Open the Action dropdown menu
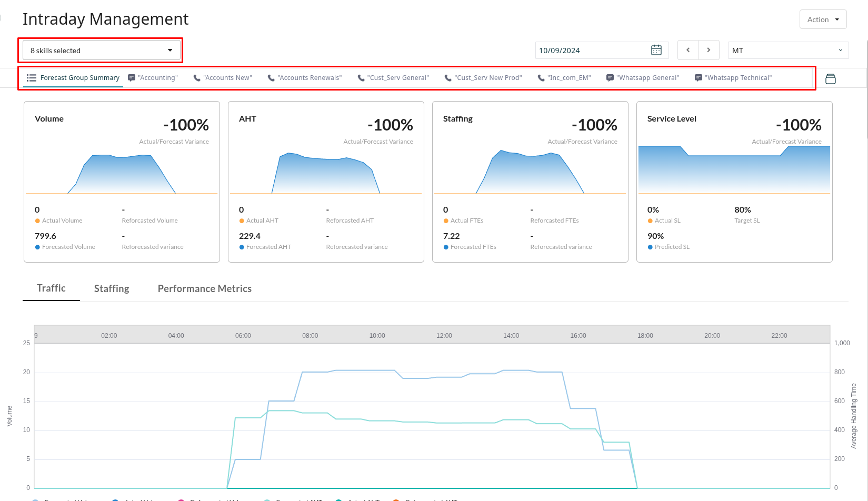Viewport: 868px width, 501px height. point(823,19)
